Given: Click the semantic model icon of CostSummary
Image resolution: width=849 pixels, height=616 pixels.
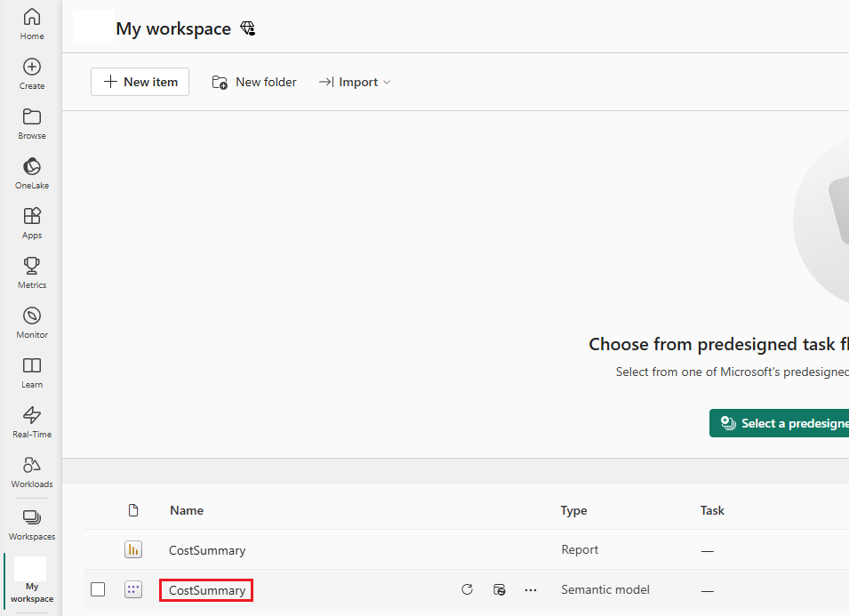Looking at the screenshot, I should pyautogui.click(x=133, y=589).
